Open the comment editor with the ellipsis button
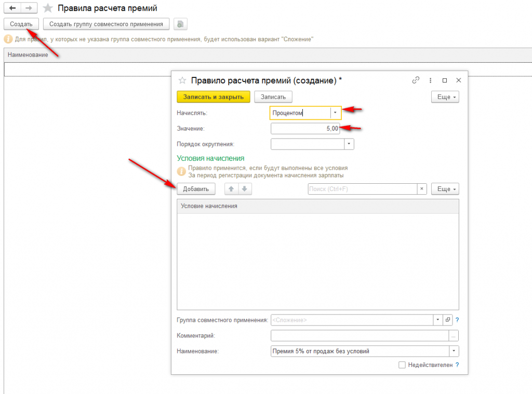The image size is (532, 394). 454,336
